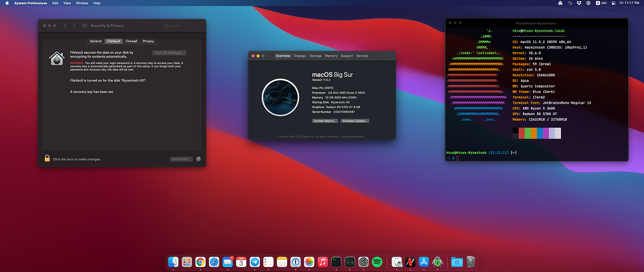Launch Google Chrome from the dock
Viewport: 644px width, 272px height.
[x=201, y=262]
